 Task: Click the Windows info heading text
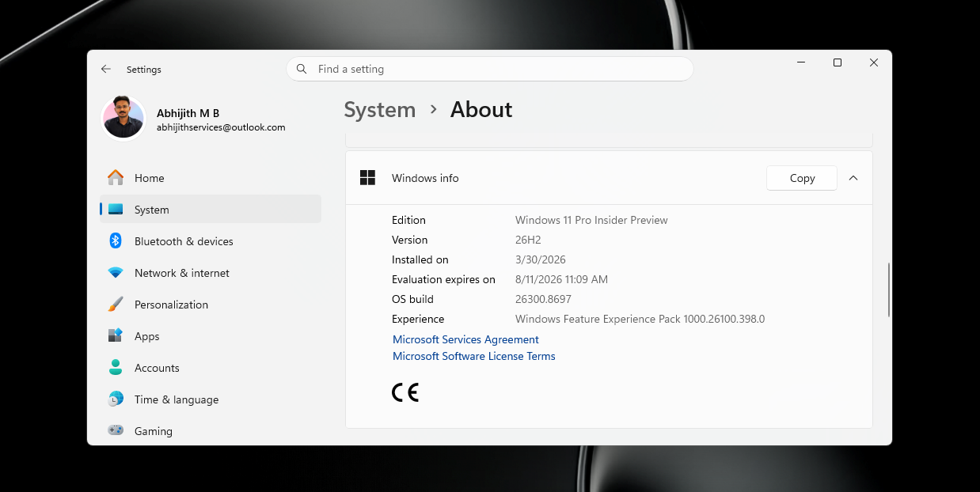[425, 178]
